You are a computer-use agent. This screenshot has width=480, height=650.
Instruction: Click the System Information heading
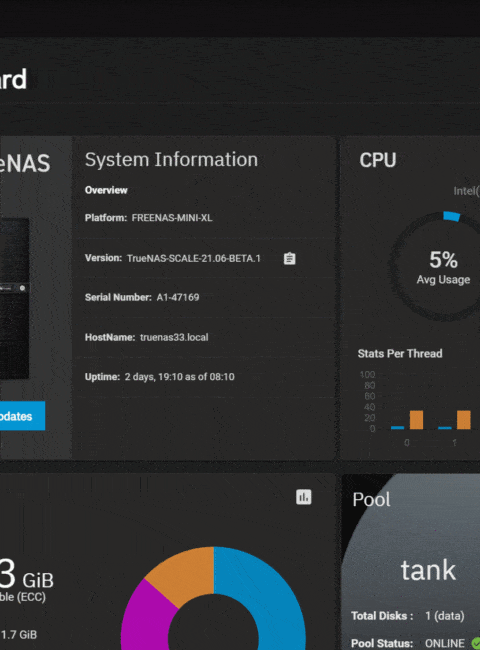[171, 160]
